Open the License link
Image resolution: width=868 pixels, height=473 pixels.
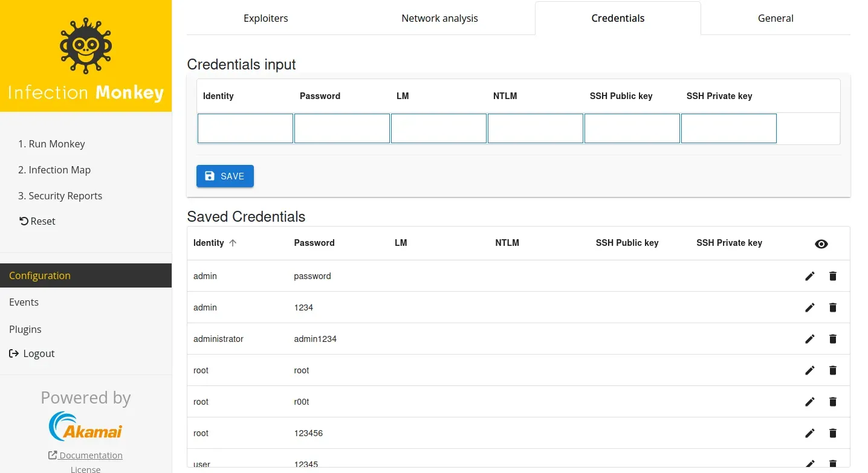point(85,469)
